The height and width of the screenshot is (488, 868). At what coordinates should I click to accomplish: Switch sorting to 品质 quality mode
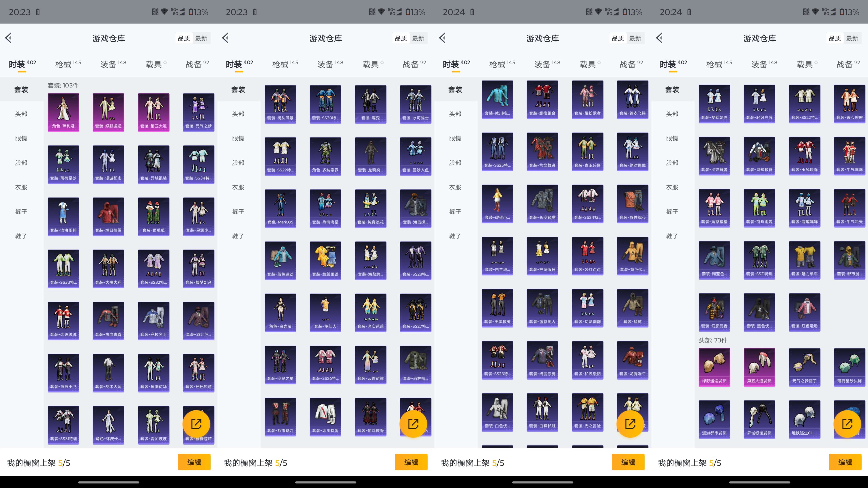pyautogui.click(x=184, y=38)
